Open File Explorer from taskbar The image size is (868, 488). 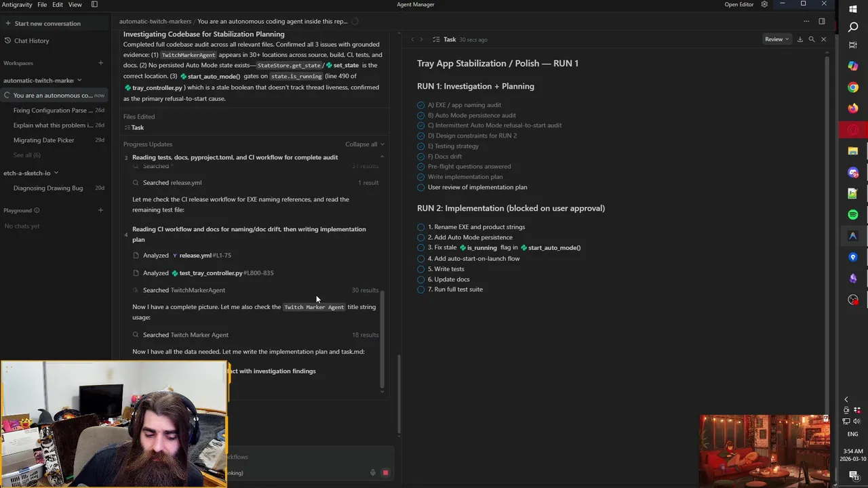[x=853, y=150]
